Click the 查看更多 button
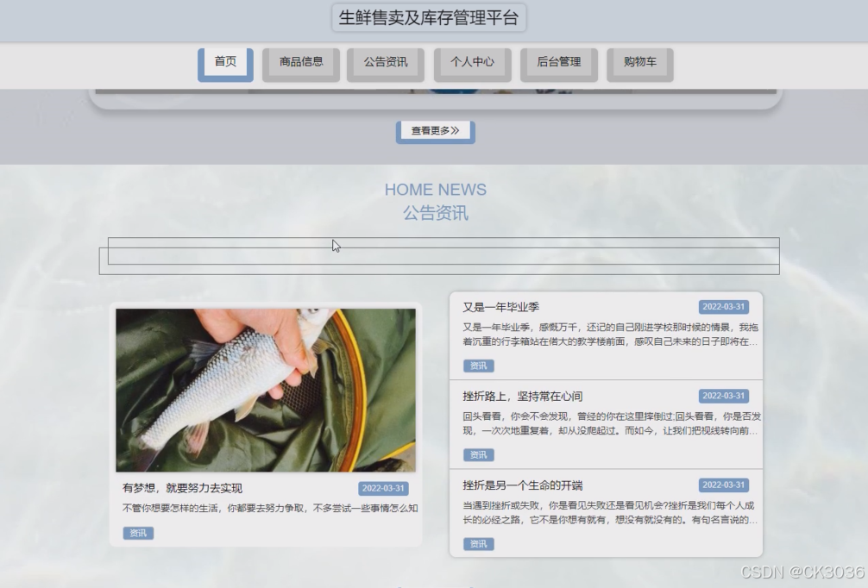This screenshot has width=868, height=588. pos(435,131)
